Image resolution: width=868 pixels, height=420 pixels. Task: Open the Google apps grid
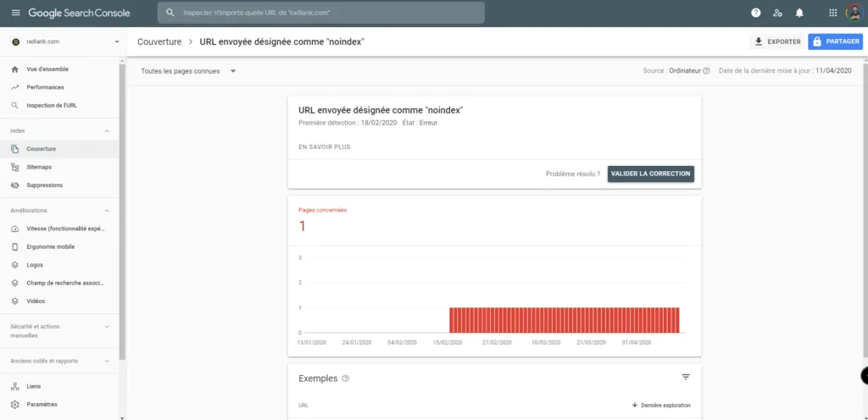point(833,13)
